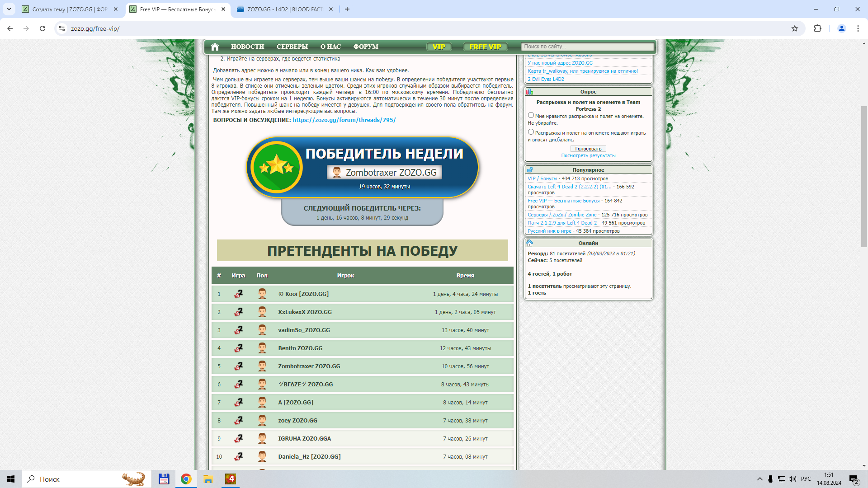Open File Explorer from the taskbar
This screenshot has width=868, height=488.
pyautogui.click(x=208, y=479)
